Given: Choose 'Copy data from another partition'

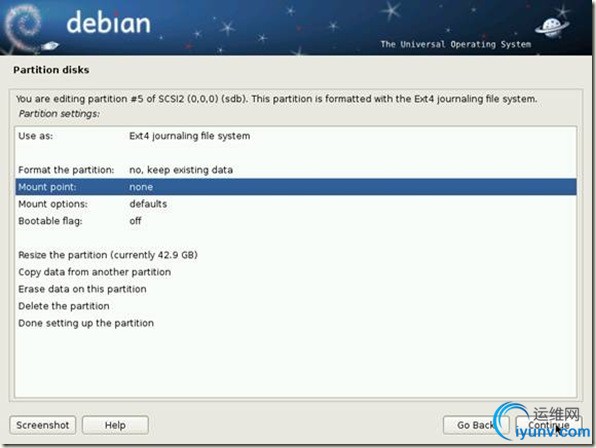Looking at the screenshot, I should pyautogui.click(x=296, y=272).
